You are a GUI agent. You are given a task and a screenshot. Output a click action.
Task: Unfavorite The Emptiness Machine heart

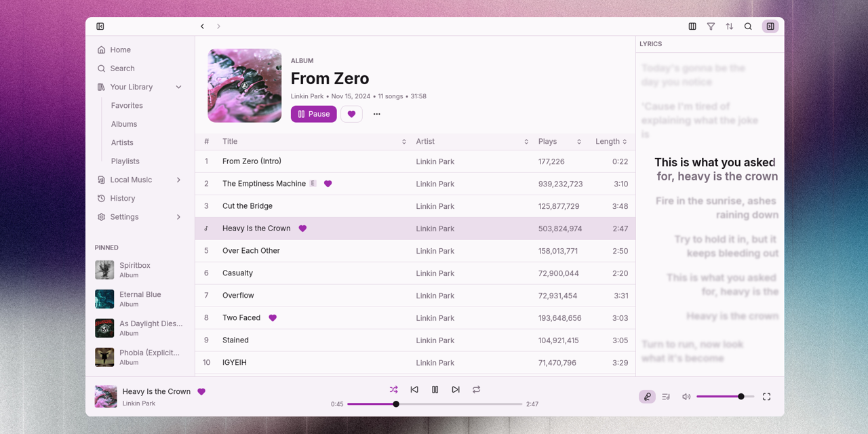[x=328, y=184]
